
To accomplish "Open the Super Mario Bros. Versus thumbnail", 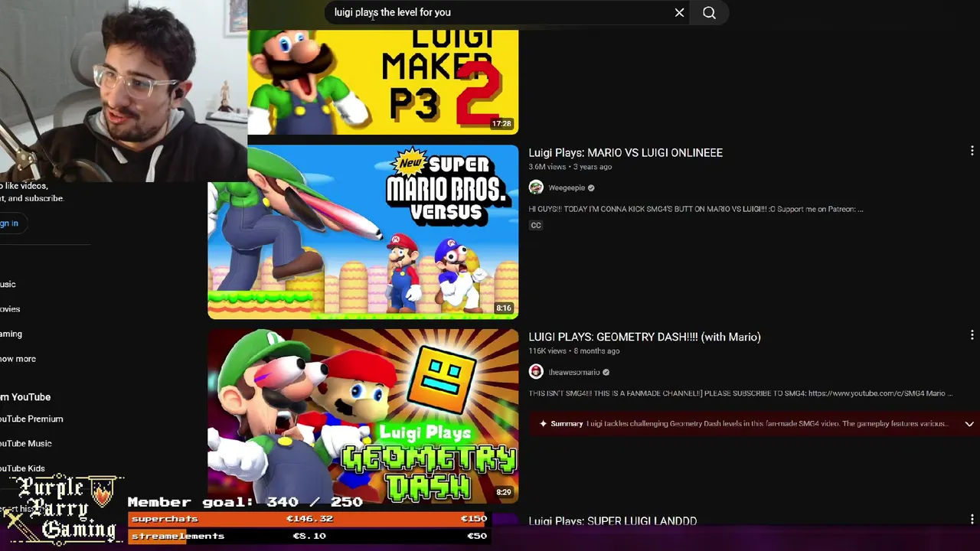I will tap(363, 232).
